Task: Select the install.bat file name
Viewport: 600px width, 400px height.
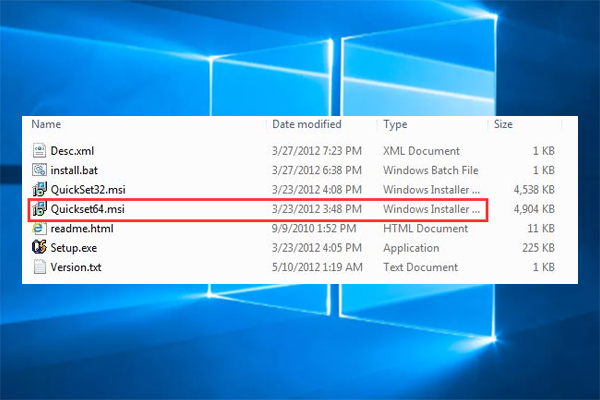Action: pos(74,170)
